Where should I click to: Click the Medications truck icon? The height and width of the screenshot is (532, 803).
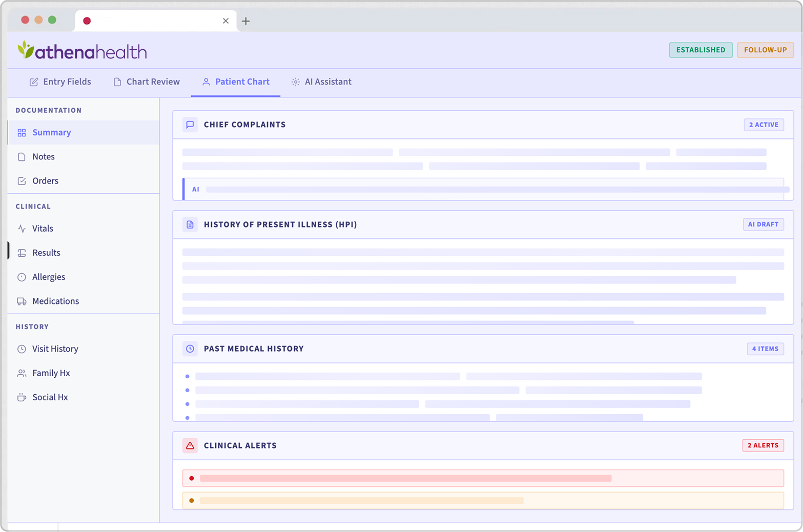tap(22, 301)
